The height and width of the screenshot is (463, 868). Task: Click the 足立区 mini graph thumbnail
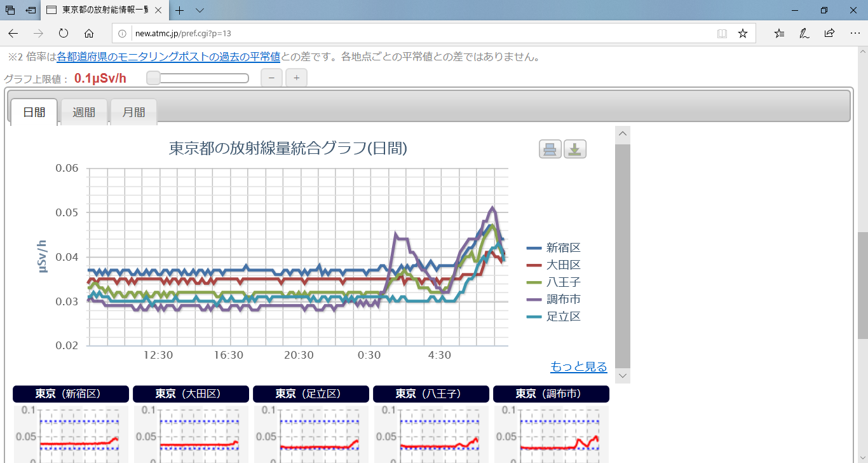point(311,435)
